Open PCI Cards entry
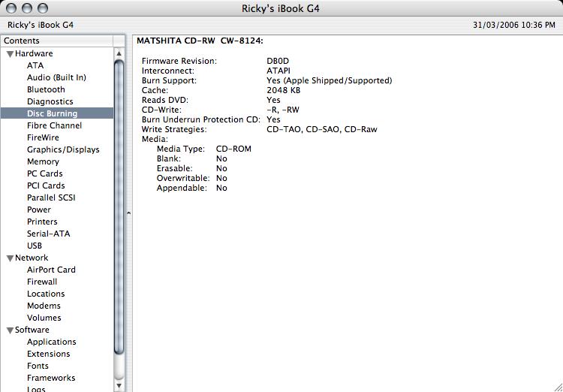This screenshot has width=563, height=392. click(x=46, y=185)
